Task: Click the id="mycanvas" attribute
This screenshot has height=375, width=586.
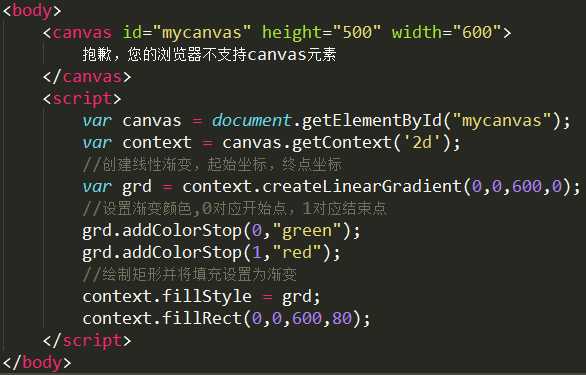Action: pos(187,33)
